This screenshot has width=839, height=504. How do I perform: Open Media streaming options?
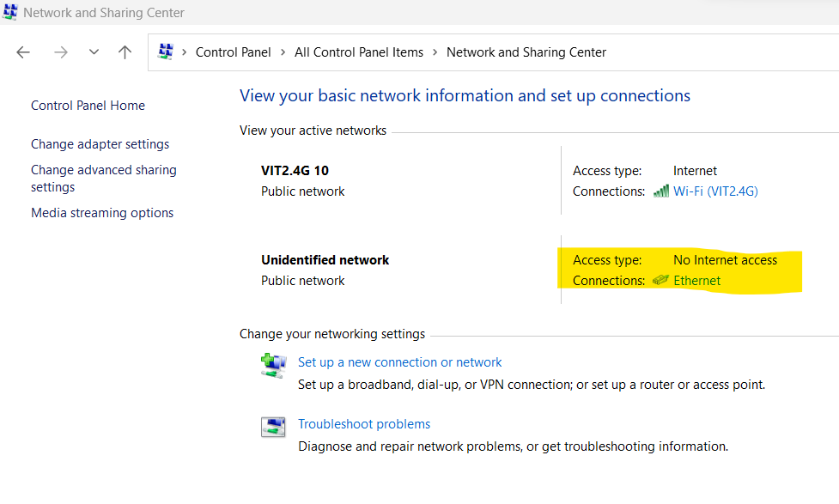click(101, 212)
